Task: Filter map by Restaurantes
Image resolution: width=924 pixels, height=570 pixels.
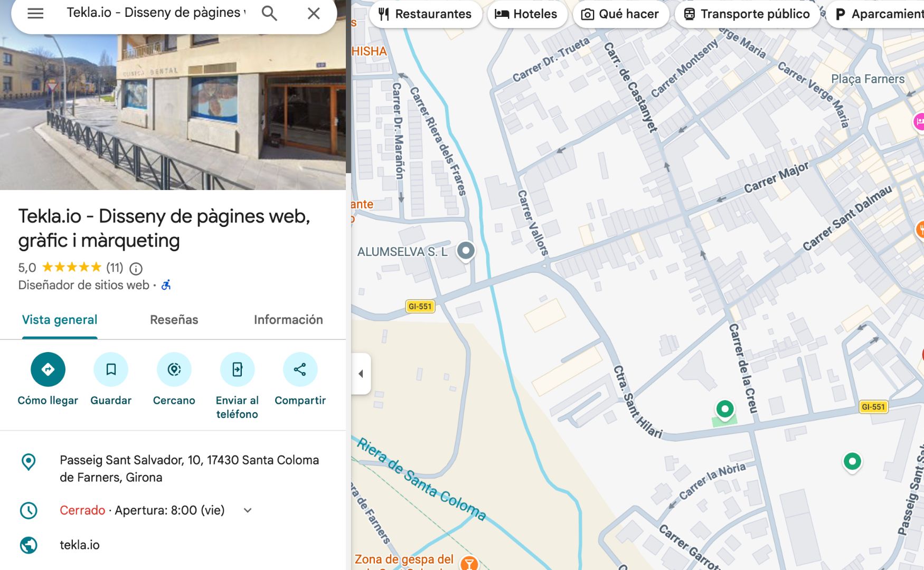Action: tap(426, 14)
